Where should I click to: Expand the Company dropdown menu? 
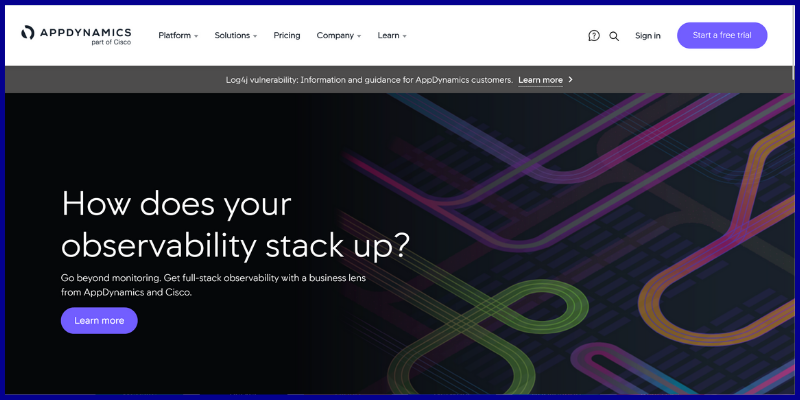pos(339,36)
